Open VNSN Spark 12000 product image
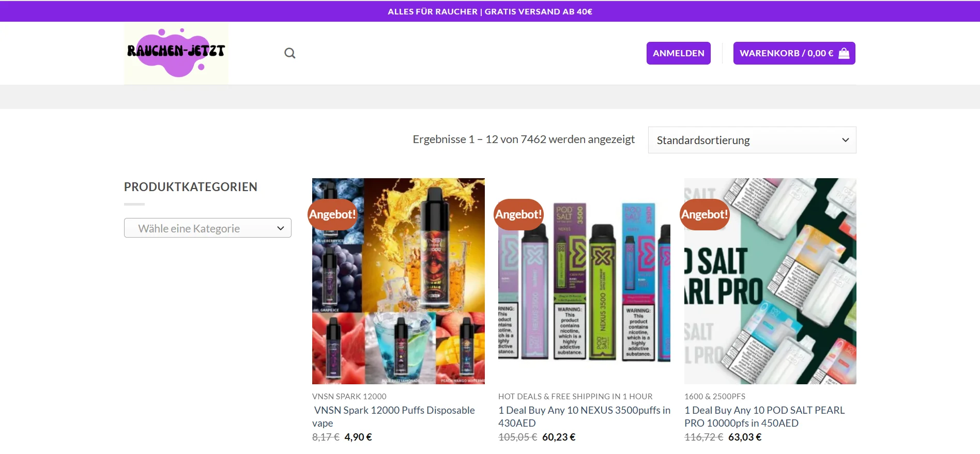The height and width of the screenshot is (454, 980). pos(399,281)
